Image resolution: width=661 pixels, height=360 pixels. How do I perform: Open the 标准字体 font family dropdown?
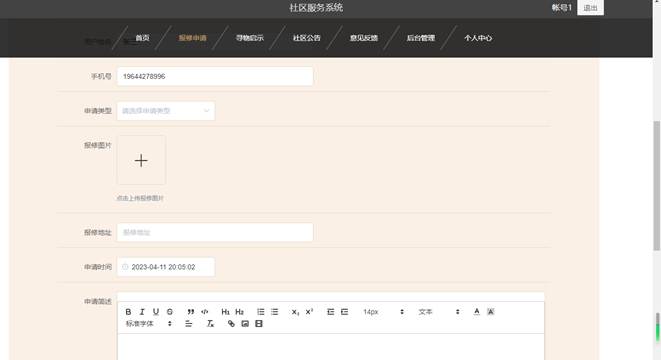point(148,324)
